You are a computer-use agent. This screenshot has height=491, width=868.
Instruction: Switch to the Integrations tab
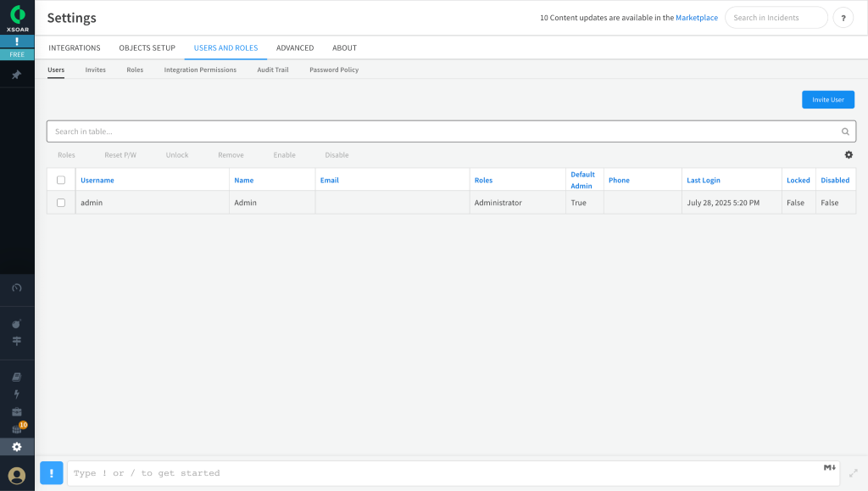[74, 48]
